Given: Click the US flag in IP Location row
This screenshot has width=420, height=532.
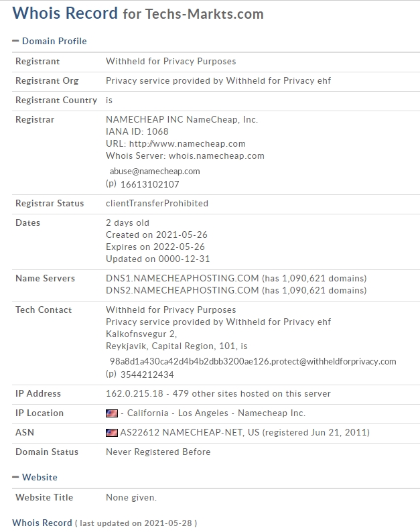Looking at the screenshot, I should pos(112,413).
